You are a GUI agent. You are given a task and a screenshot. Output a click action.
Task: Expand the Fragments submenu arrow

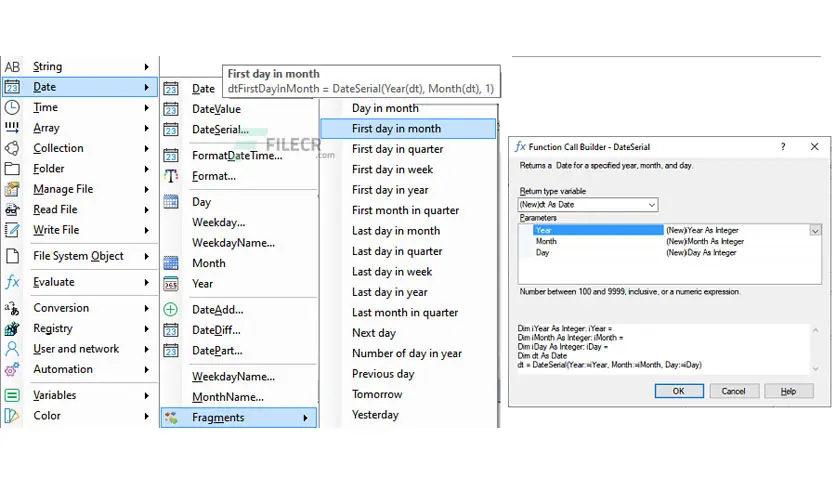[x=305, y=418]
